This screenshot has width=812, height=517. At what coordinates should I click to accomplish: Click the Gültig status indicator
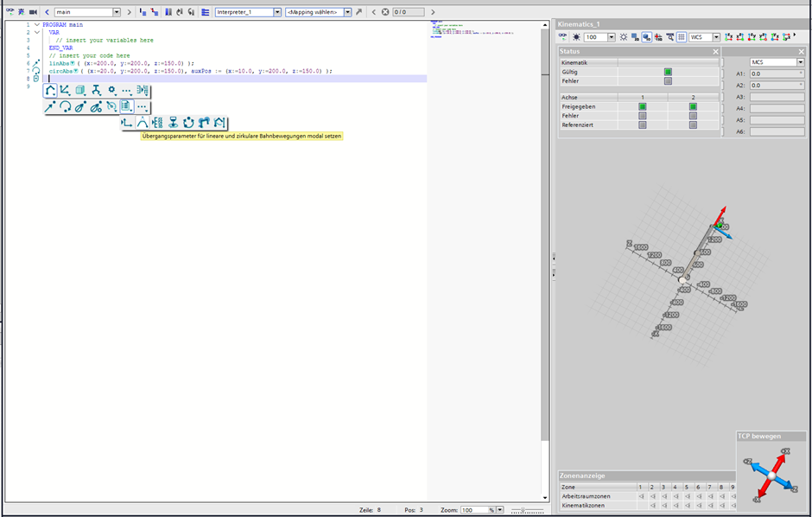pos(668,72)
